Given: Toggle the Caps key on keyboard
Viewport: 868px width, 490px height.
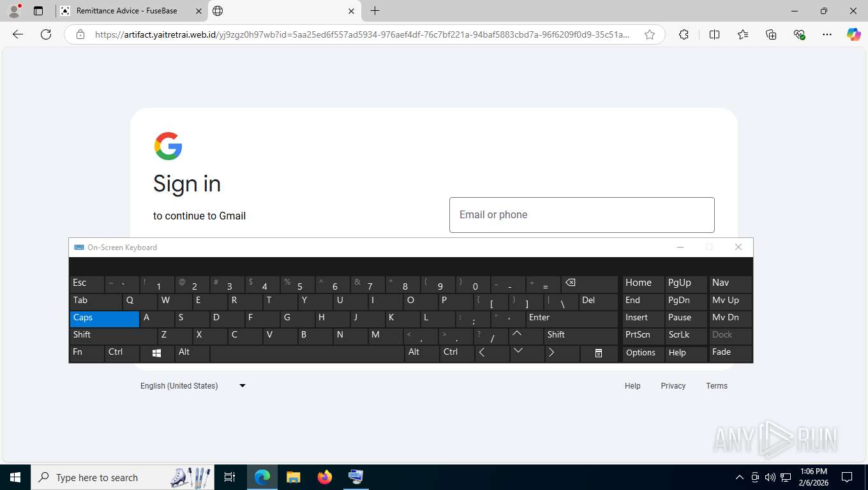Looking at the screenshot, I should pos(105,318).
